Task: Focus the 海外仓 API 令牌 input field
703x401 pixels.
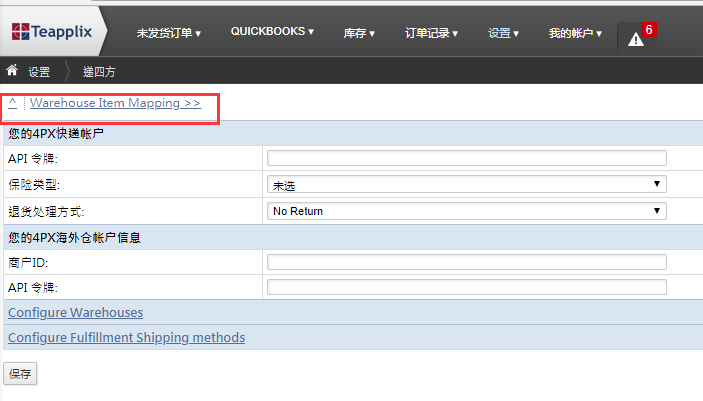Action: pyautogui.click(x=467, y=287)
